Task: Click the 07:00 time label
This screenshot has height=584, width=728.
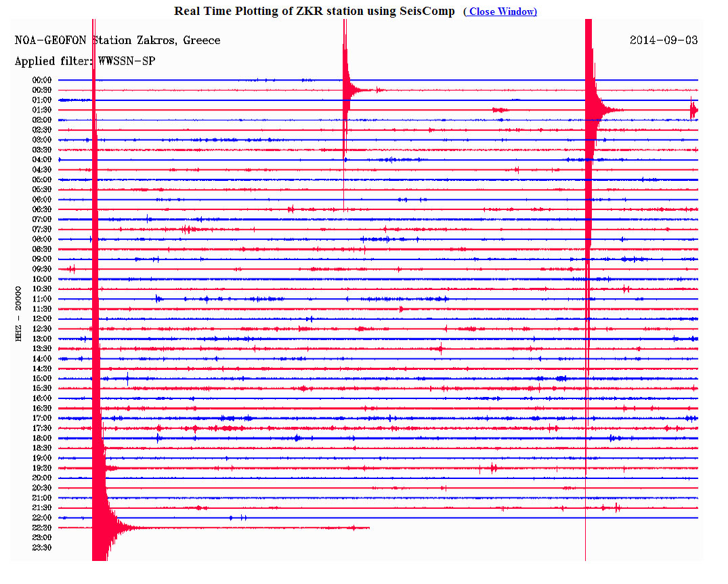Action: click(x=42, y=220)
